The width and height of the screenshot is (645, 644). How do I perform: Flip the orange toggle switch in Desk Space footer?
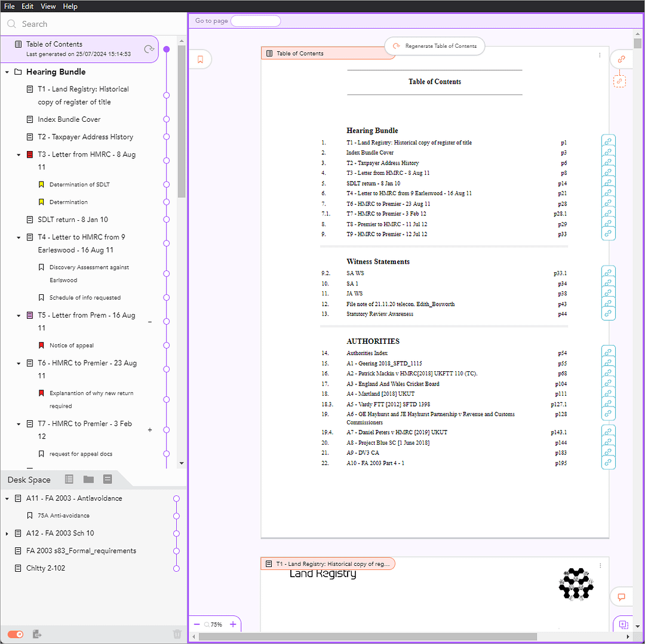click(x=15, y=634)
